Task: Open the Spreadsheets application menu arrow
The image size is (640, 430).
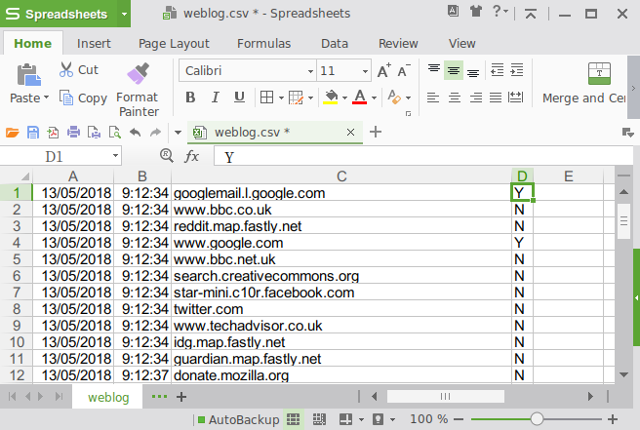Action: (124, 14)
